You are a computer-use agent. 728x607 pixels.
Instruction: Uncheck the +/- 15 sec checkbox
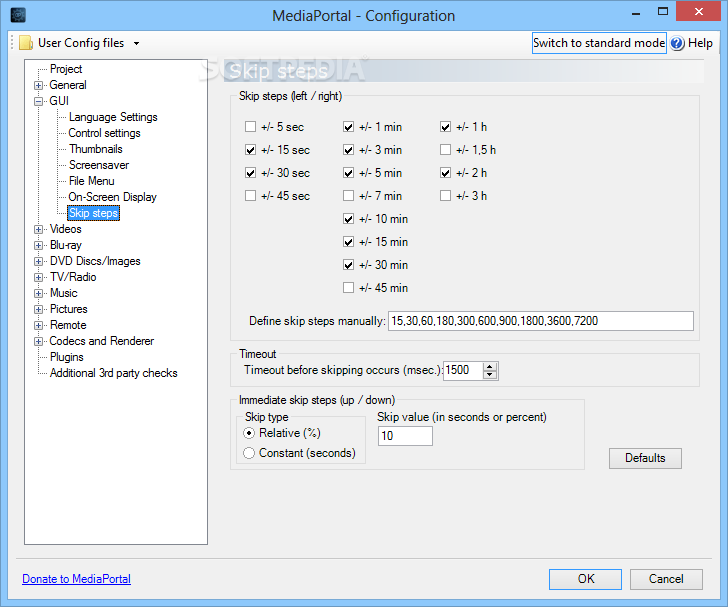(x=250, y=150)
